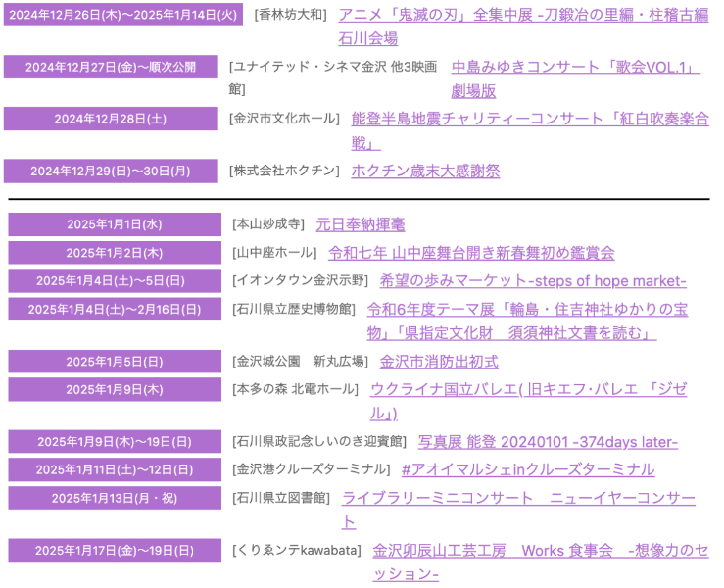
Task: Click 金沢卯辰山工芸工房 Works 食事会 link
Action: coord(540,551)
